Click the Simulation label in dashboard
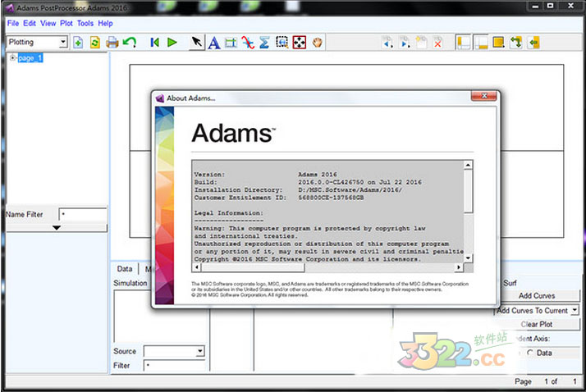Viewport: 586px width, 392px height. point(130,283)
